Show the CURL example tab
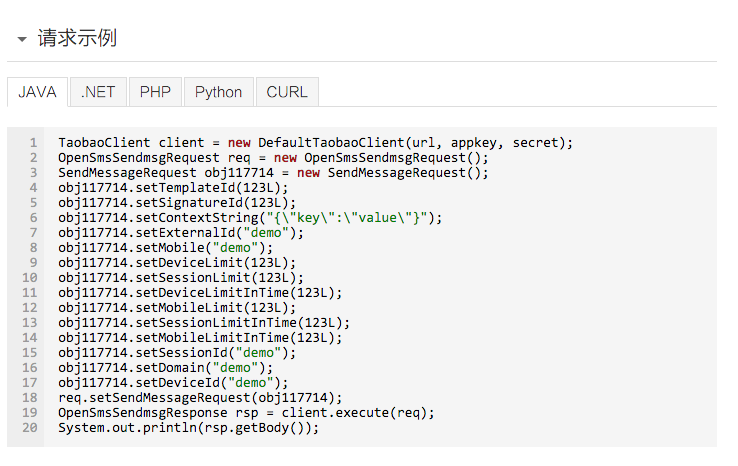The image size is (738, 466). point(287,92)
